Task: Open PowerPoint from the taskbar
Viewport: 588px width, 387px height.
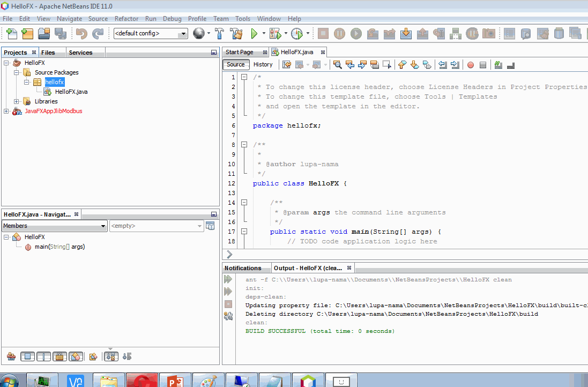Action: point(175,380)
